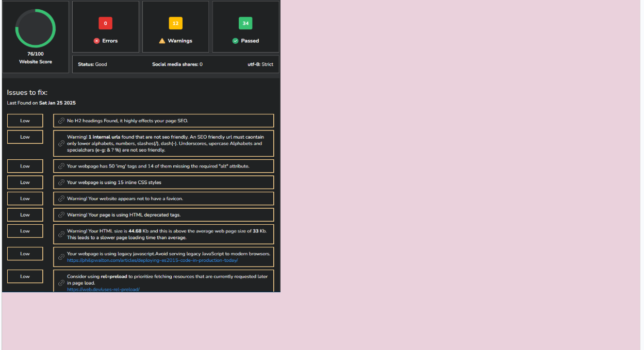Open the philipwalton.com legacy JavaScript article link
This screenshot has height=350, width=644.
click(152, 260)
